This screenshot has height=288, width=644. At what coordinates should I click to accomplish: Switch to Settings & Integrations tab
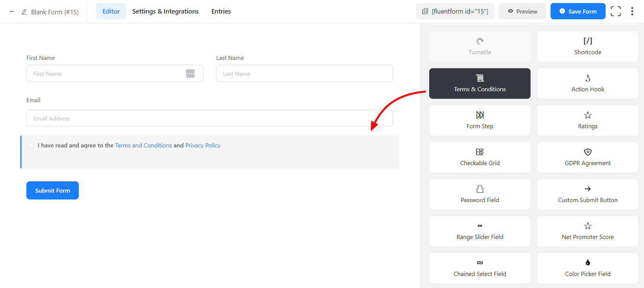point(165,11)
